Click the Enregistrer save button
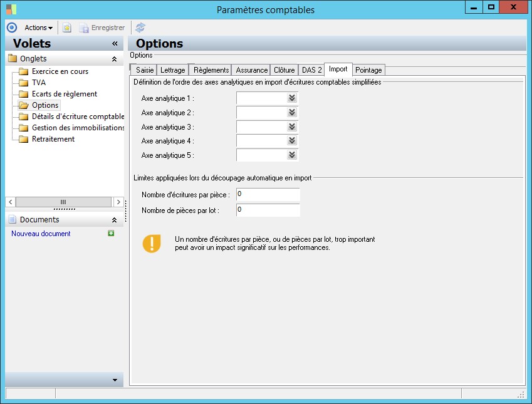Image resolution: width=532 pixels, height=404 pixels. pyautogui.click(x=102, y=28)
